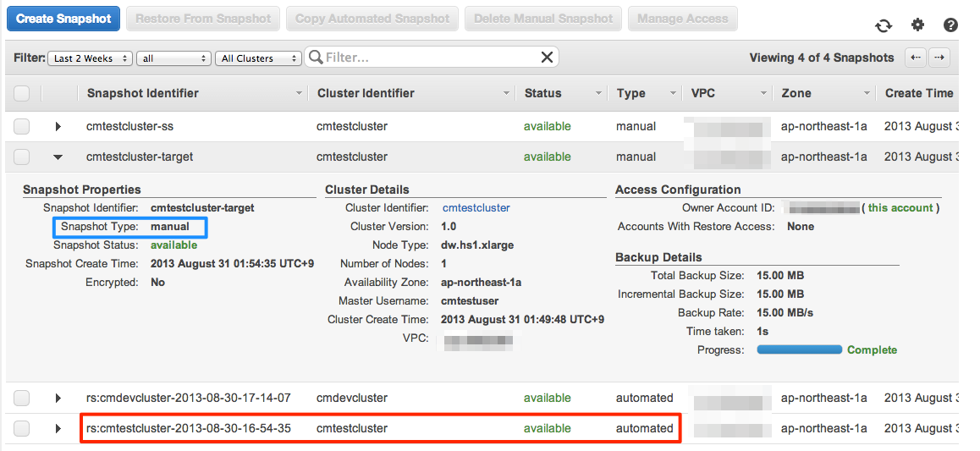Open Type column sort arrow
This screenshot has width=980, height=451.
[x=673, y=94]
